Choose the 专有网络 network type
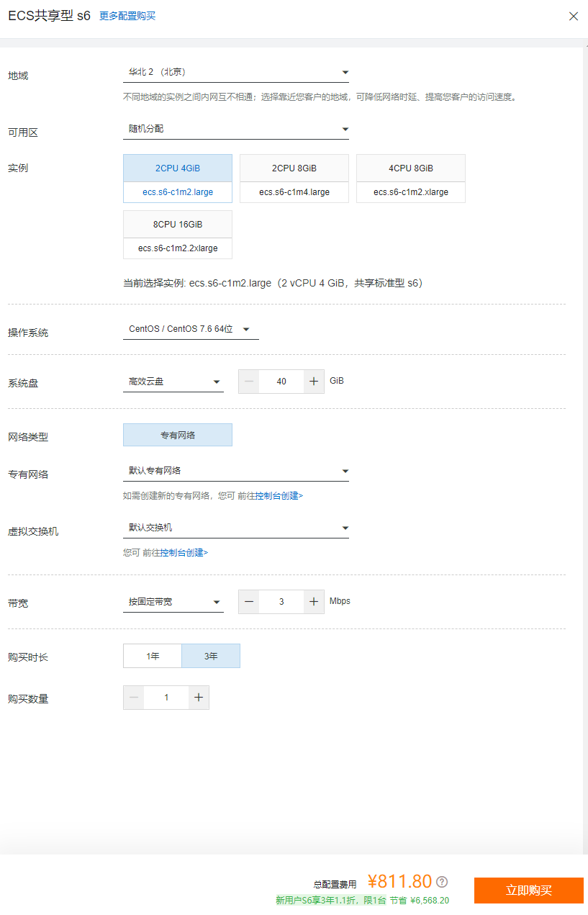This screenshot has height=915, width=588. pos(178,435)
